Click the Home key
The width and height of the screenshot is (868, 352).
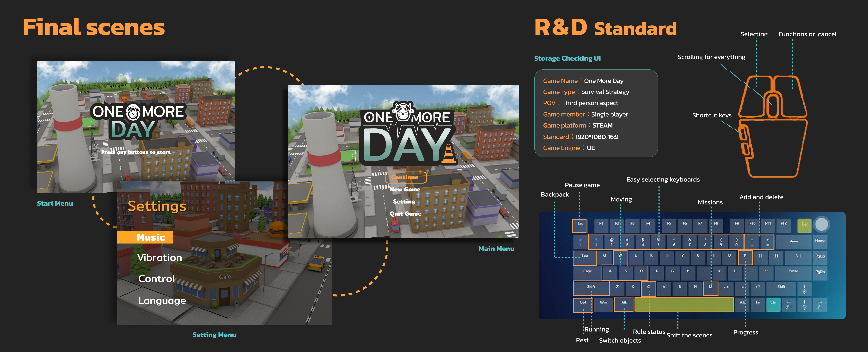820,242
